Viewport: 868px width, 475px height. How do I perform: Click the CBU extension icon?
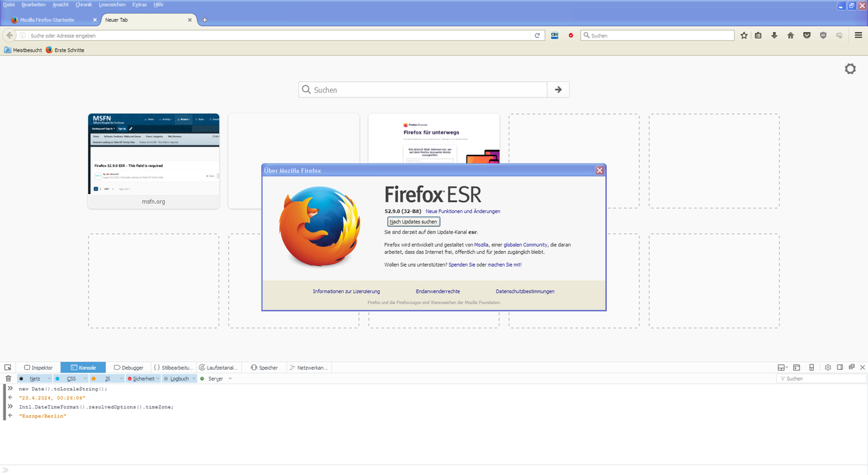(x=555, y=35)
